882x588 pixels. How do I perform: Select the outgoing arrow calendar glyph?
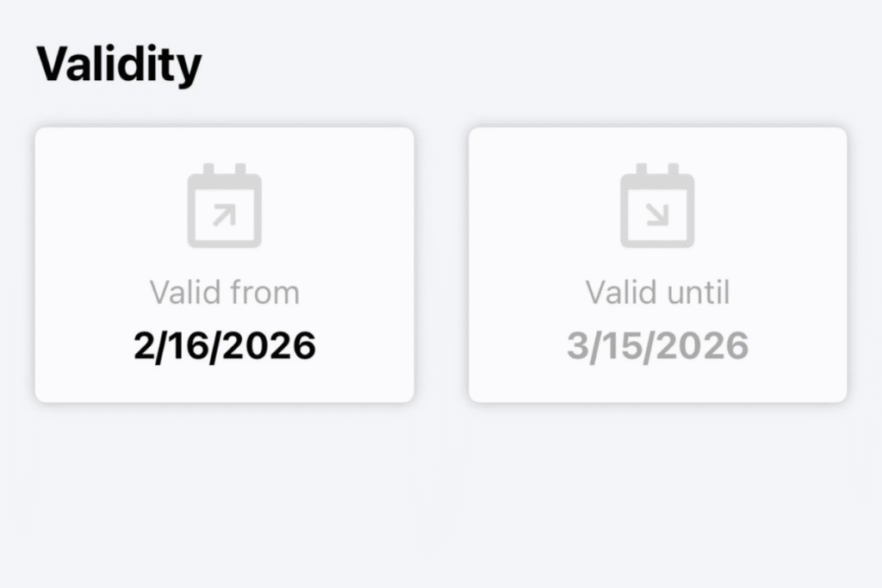224,205
